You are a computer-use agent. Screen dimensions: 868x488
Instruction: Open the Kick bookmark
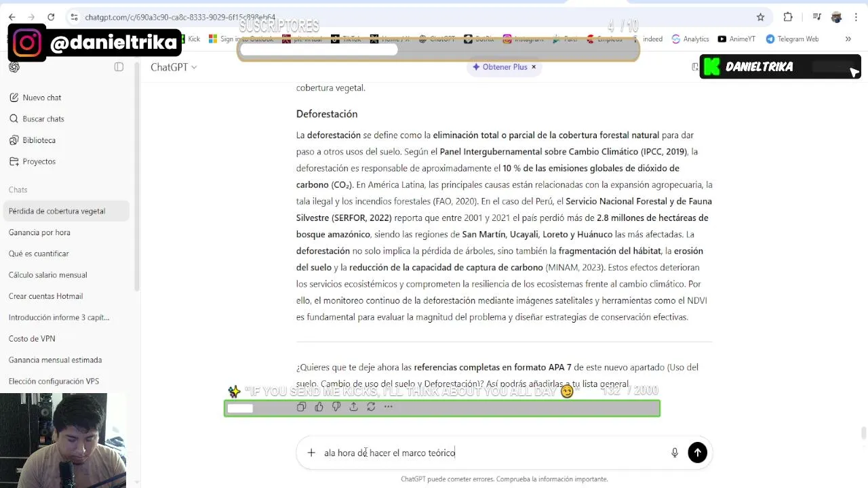(x=191, y=39)
